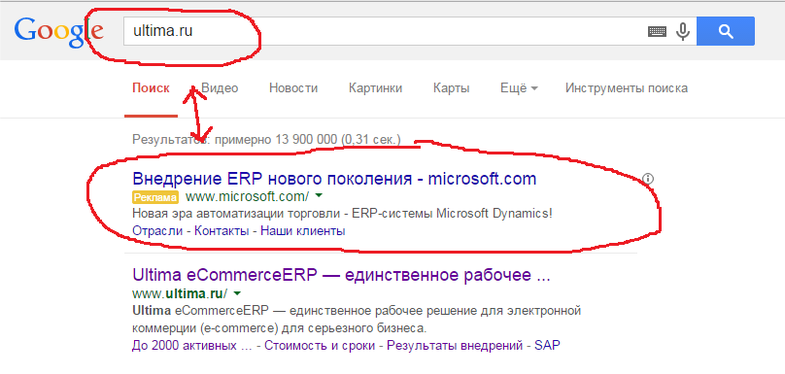Start voice search with microphone icon
785x374 pixels.
pyautogui.click(x=682, y=32)
